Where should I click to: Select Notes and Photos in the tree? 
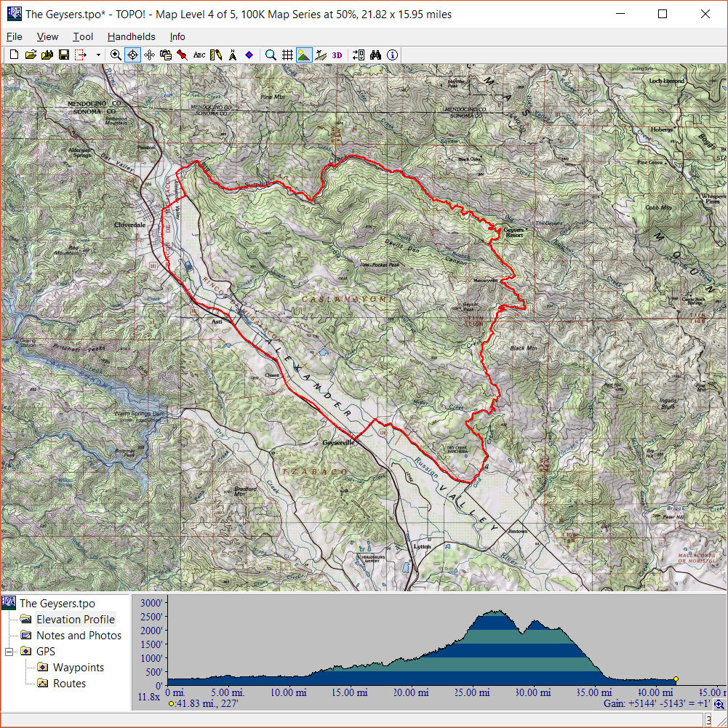[x=79, y=636]
